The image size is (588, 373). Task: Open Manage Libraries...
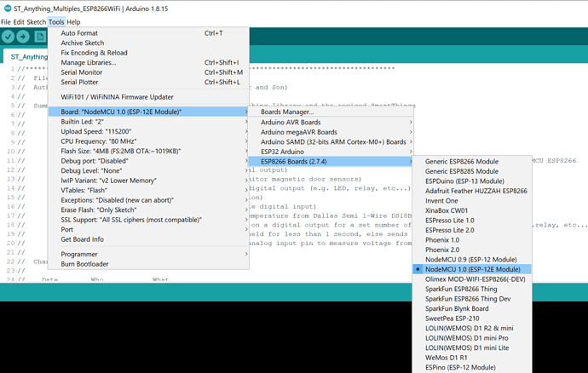click(x=148, y=62)
